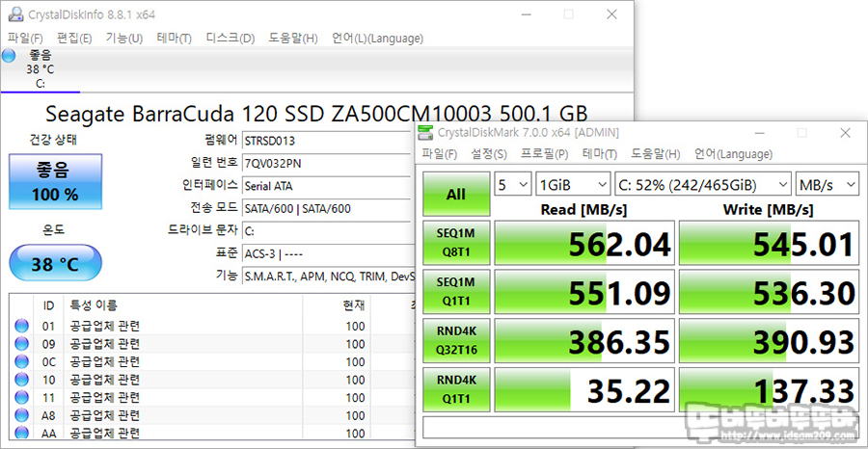Open 언어(Language) menu in CrystalDiskMark
The height and width of the screenshot is (449, 868).
click(x=733, y=154)
